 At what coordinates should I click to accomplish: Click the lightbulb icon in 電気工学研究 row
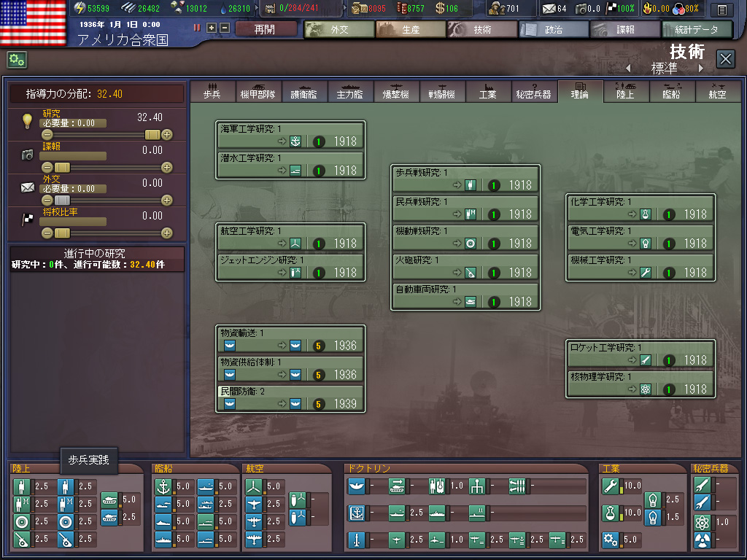point(645,244)
